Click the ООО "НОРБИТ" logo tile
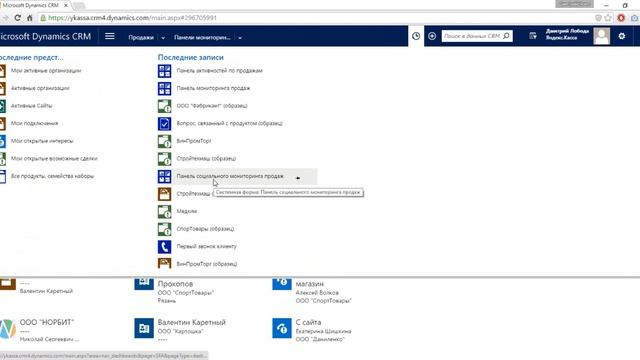 (7, 328)
